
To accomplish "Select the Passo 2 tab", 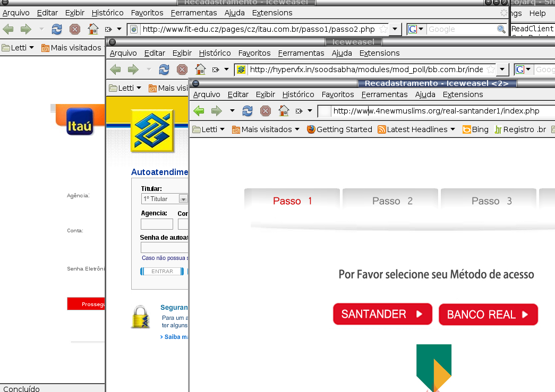I will [x=391, y=201].
